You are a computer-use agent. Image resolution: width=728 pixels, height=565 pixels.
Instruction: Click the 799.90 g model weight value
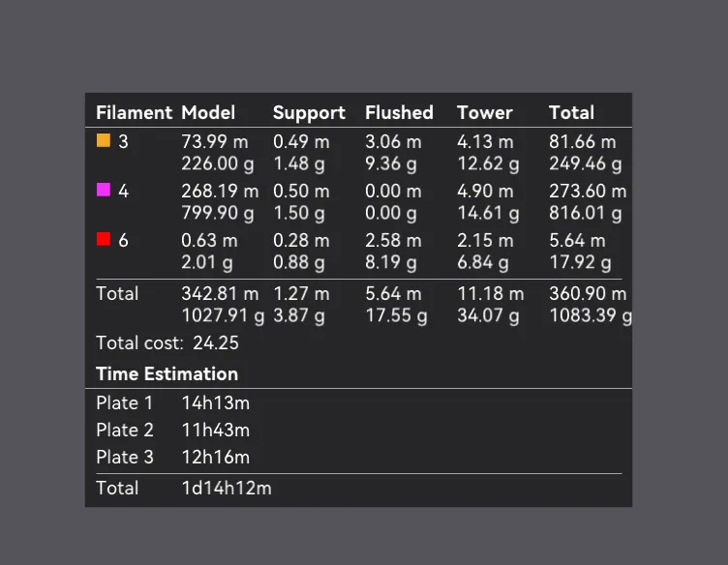pos(218,212)
